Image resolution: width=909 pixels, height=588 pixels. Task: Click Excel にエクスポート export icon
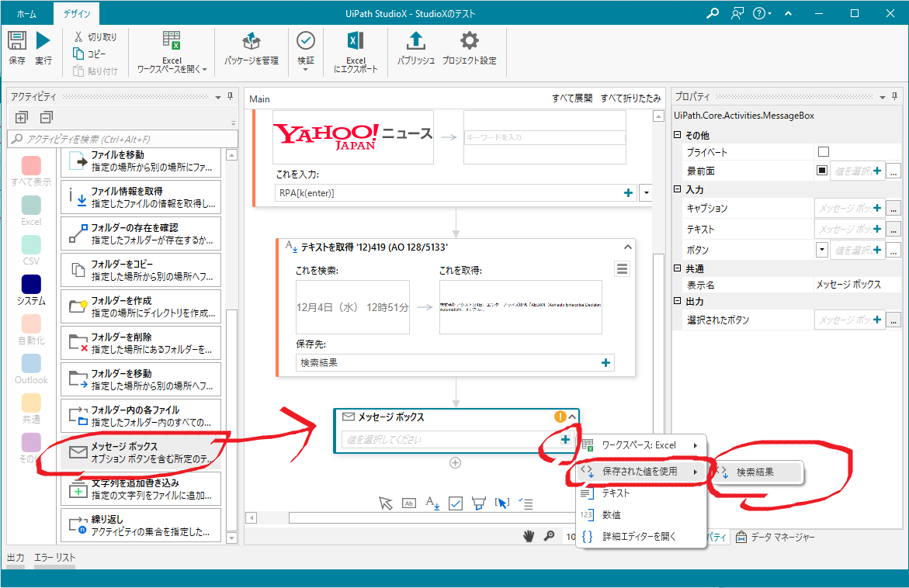[x=356, y=41]
